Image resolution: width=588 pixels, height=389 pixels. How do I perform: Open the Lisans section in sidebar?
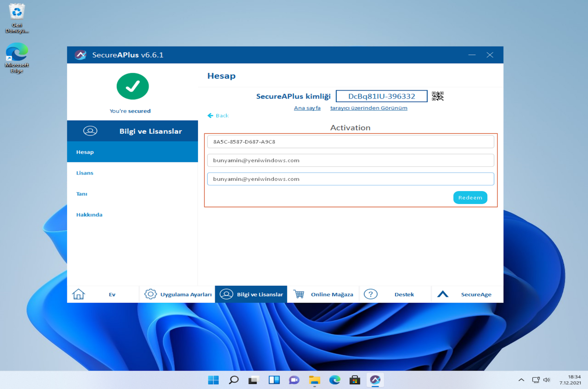tap(132, 173)
